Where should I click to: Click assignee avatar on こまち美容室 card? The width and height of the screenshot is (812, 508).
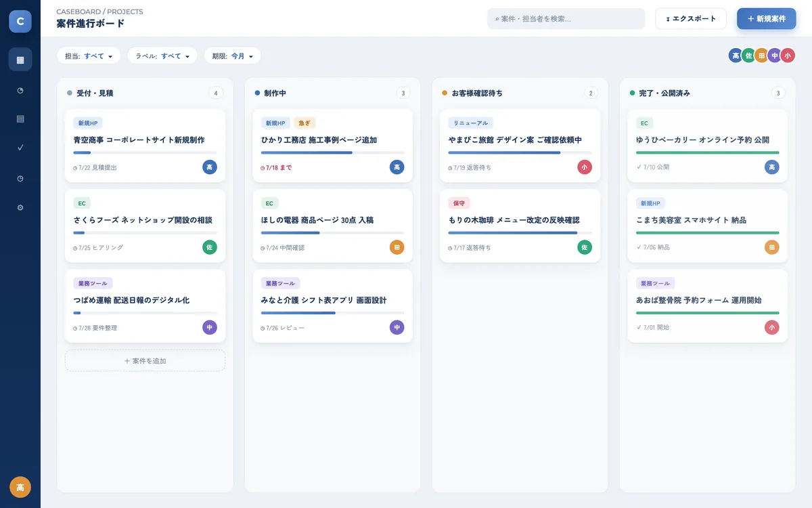tap(772, 247)
